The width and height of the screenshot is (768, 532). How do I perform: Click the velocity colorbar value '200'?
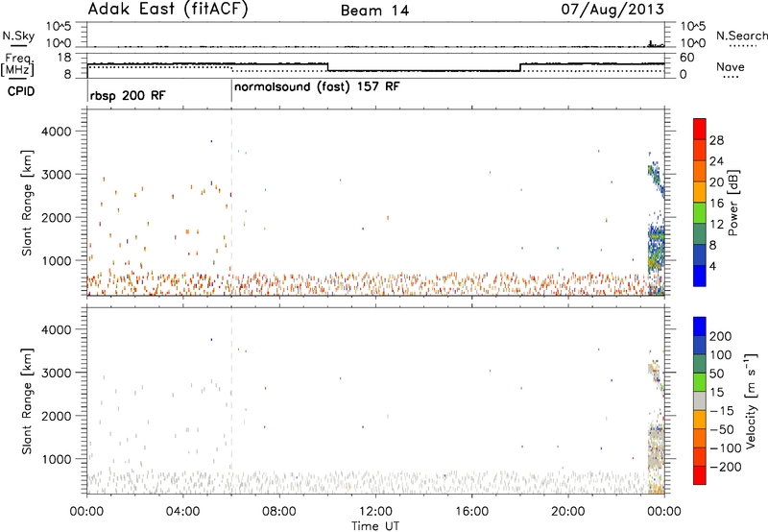click(x=721, y=336)
